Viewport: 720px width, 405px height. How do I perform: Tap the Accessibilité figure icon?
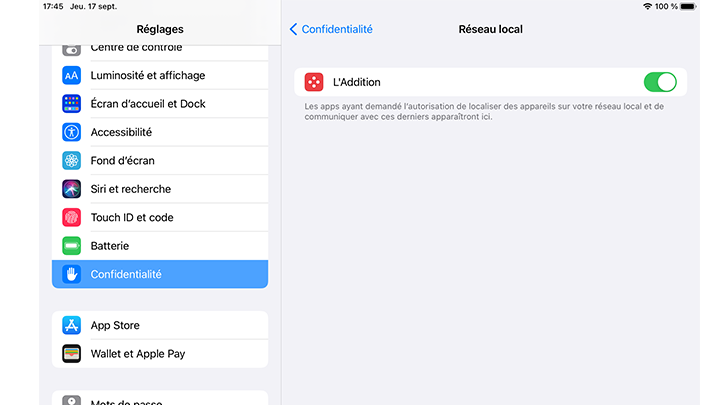tap(72, 132)
